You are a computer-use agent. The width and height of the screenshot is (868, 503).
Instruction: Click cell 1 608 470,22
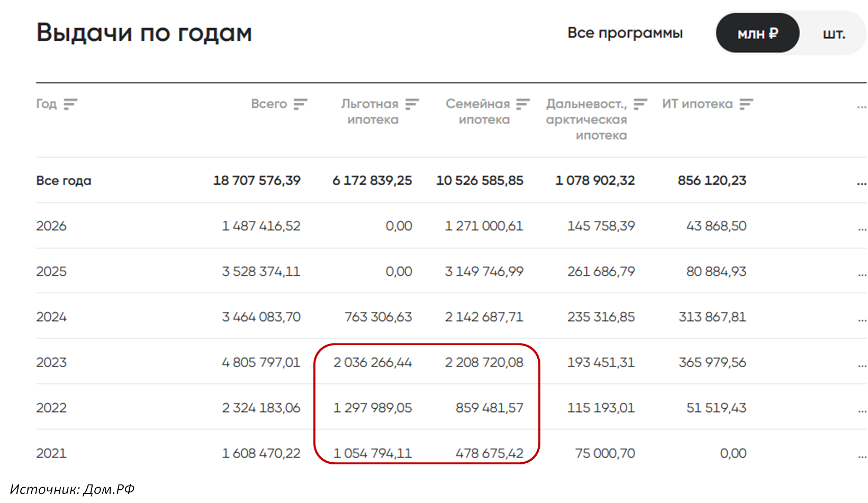(x=261, y=454)
